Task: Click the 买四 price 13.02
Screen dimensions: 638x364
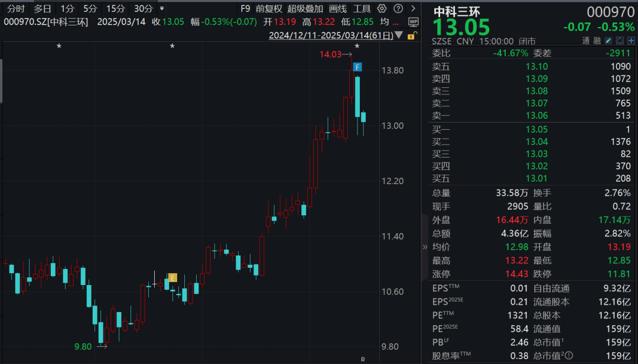Action: pyautogui.click(x=536, y=166)
